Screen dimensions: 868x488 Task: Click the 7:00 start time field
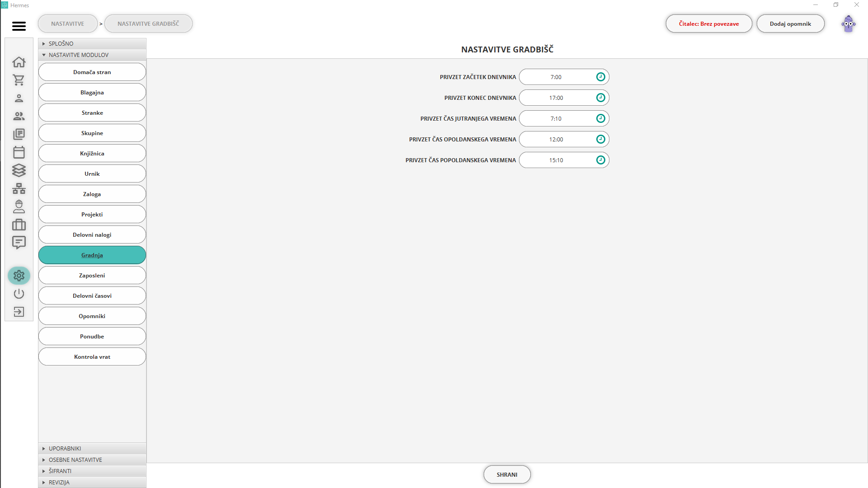coord(564,77)
